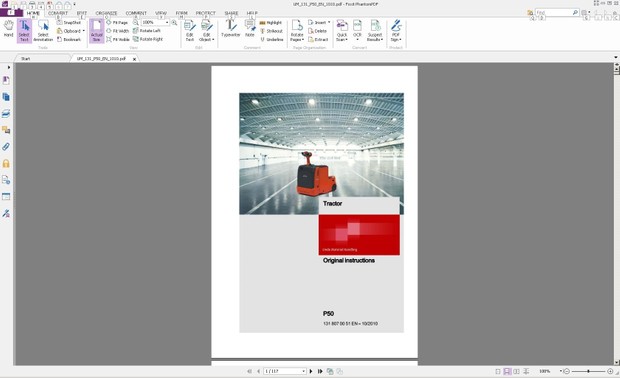Toggle Actual Size view mode
The image size is (620, 378).
click(x=96, y=30)
